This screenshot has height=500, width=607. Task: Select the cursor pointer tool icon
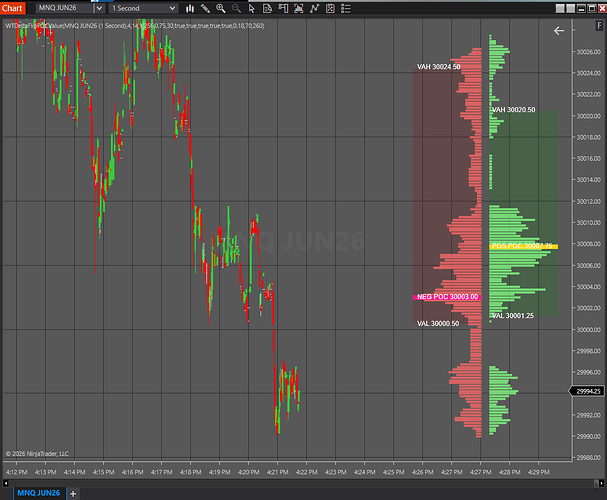[x=252, y=9]
